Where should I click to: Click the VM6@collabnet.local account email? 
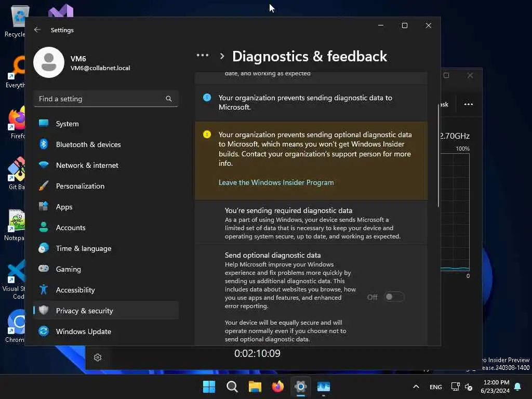[x=100, y=68]
